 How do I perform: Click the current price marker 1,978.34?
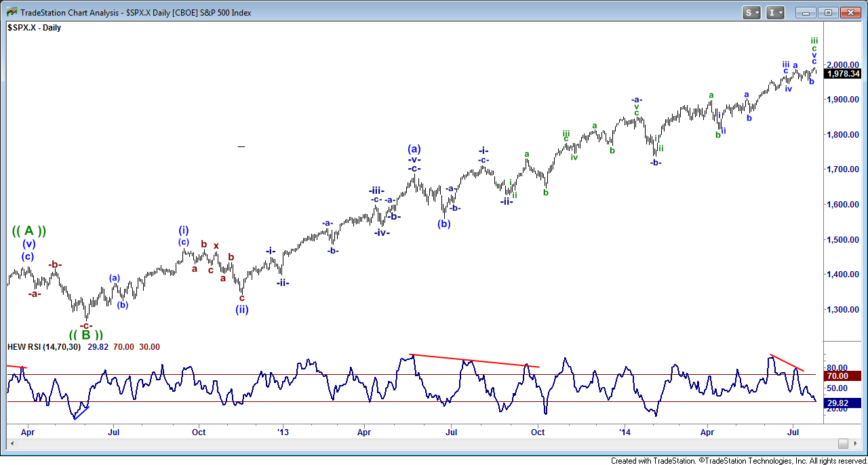tap(842, 74)
